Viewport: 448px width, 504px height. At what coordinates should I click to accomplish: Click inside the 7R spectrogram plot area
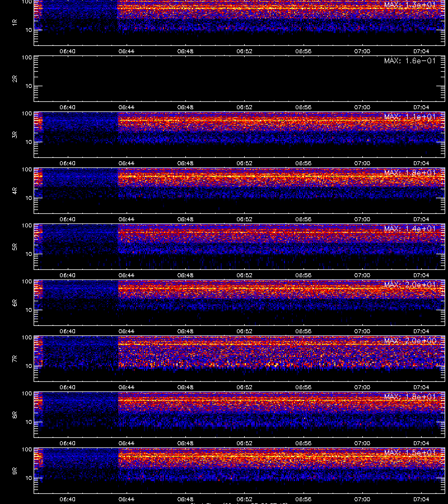tap(239, 359)
